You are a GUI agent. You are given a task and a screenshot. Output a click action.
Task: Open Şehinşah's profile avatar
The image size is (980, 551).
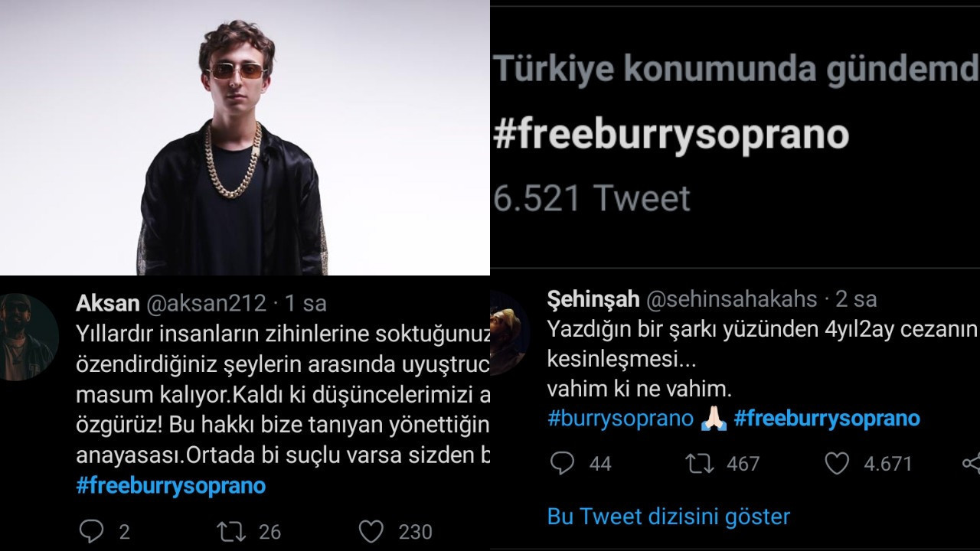(508, 332)
